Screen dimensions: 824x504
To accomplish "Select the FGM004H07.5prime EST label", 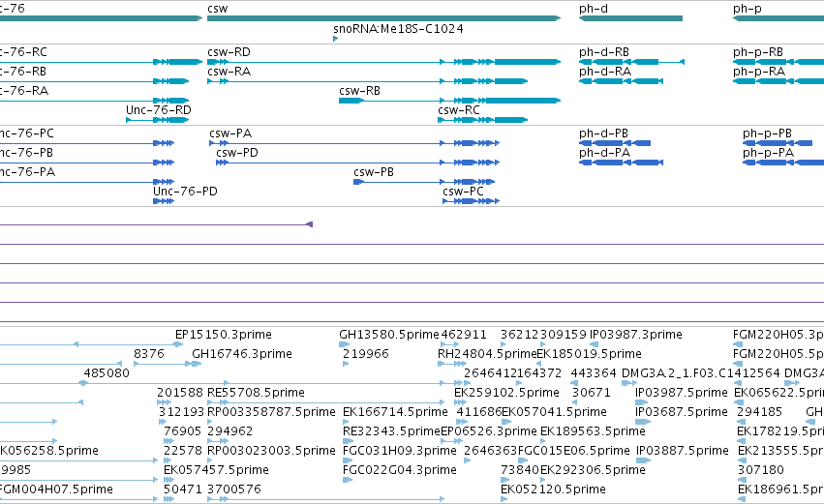I will pyautogui.click(x=56, y=489).
